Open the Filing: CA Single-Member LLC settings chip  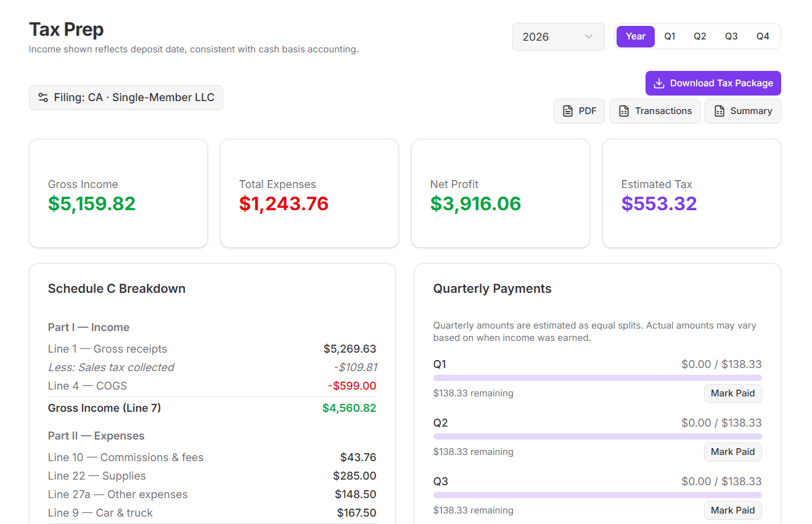click(x=126, y=97)
